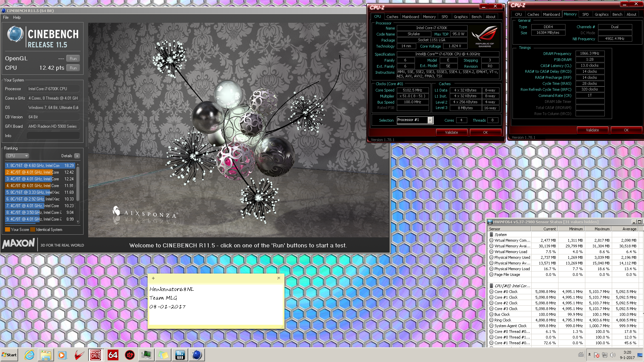This screenshot has height=362, width=644.
Task: Open the volume speaker tray icon
Action: 613,355
